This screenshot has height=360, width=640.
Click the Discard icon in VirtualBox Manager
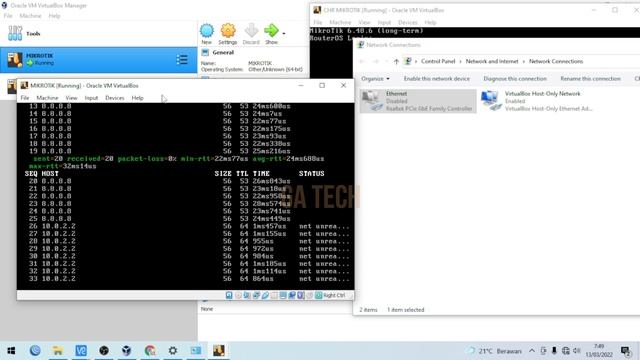251,34
